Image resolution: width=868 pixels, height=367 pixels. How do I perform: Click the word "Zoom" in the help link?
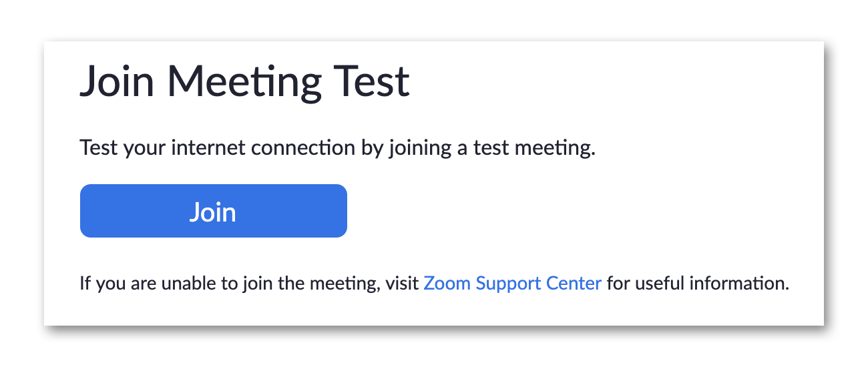447,284
